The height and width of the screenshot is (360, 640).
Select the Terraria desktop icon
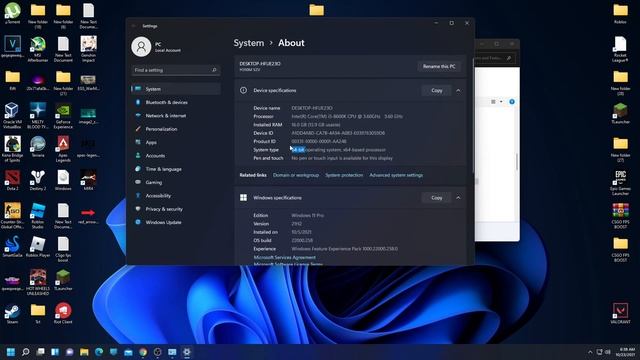(38, 147)
